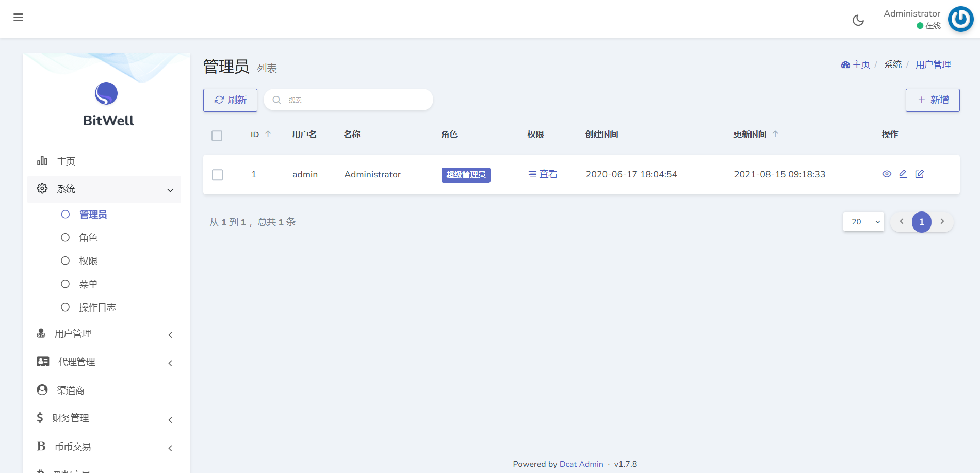Open 操作日志 in the sidebar

point(97,307)
